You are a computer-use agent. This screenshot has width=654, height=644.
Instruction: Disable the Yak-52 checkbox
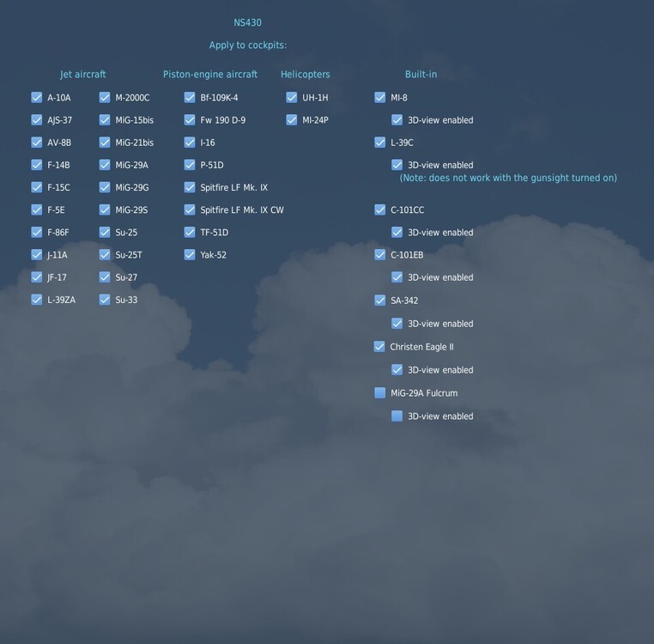click(190, 255)
